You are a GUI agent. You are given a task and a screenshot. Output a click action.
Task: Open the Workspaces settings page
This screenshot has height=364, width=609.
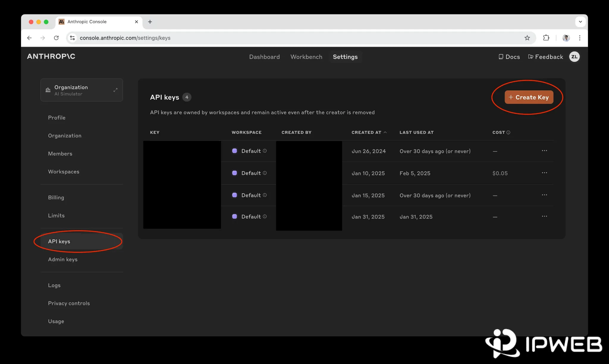pos(64,172)
